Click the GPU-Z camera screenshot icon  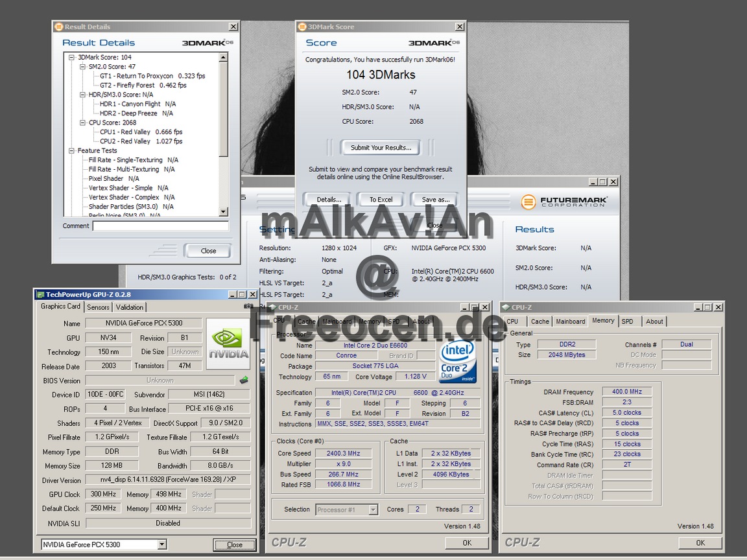[249, 306]
